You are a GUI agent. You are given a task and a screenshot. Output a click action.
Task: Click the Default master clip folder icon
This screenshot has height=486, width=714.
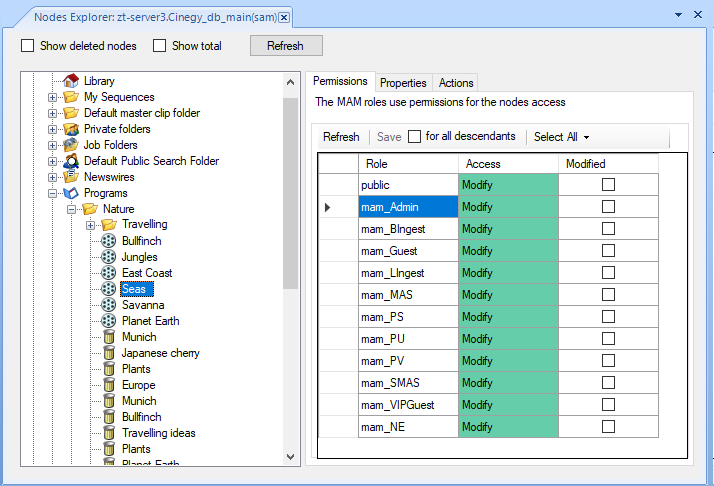[x=71, y=113]
